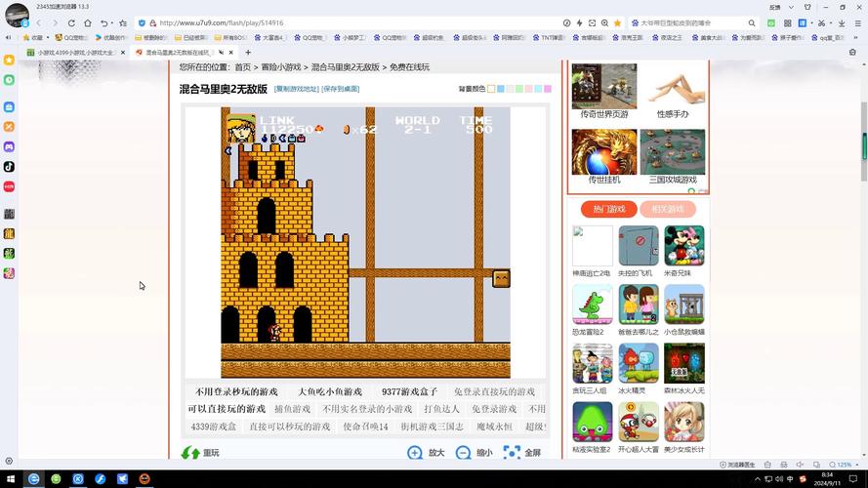Choose the purple background color swatch
The image size is (868, 488).
548,89
